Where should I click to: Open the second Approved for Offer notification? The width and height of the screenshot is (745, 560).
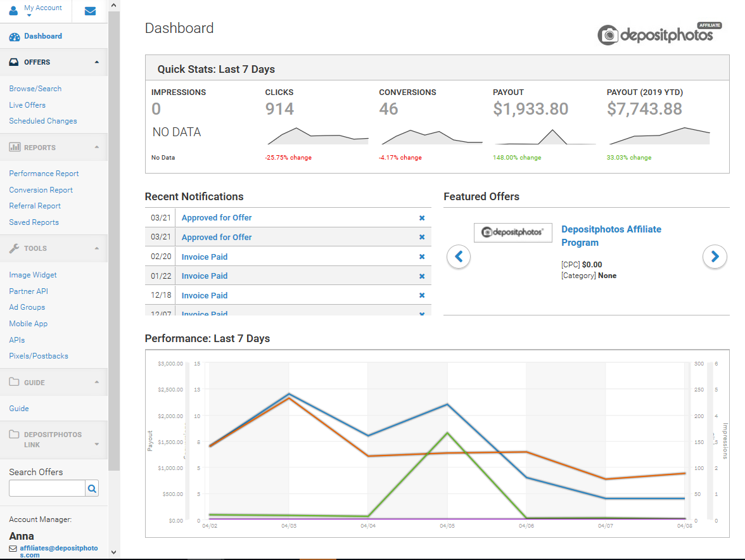point(217,237)
